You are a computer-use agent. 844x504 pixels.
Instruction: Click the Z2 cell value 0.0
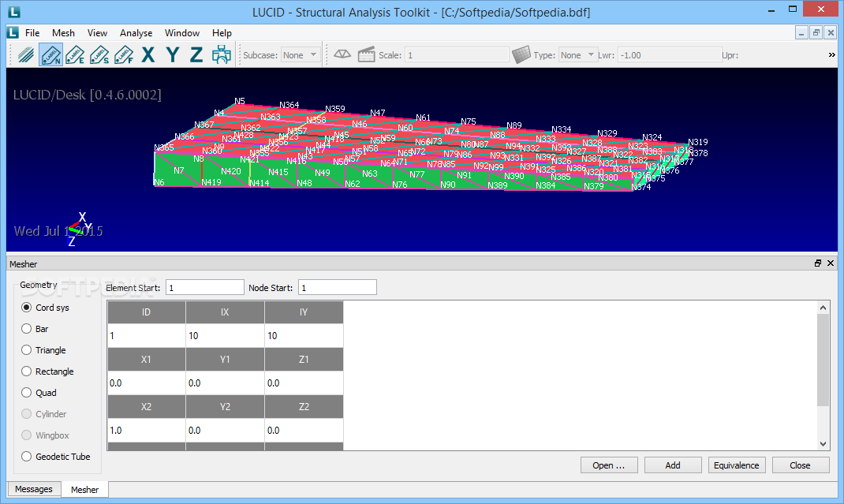coord(304,430)
